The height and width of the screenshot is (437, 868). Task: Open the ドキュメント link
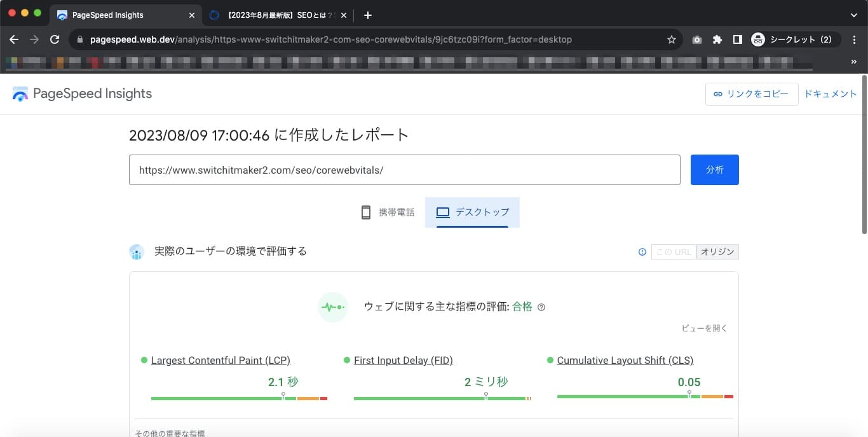point(831,94)
